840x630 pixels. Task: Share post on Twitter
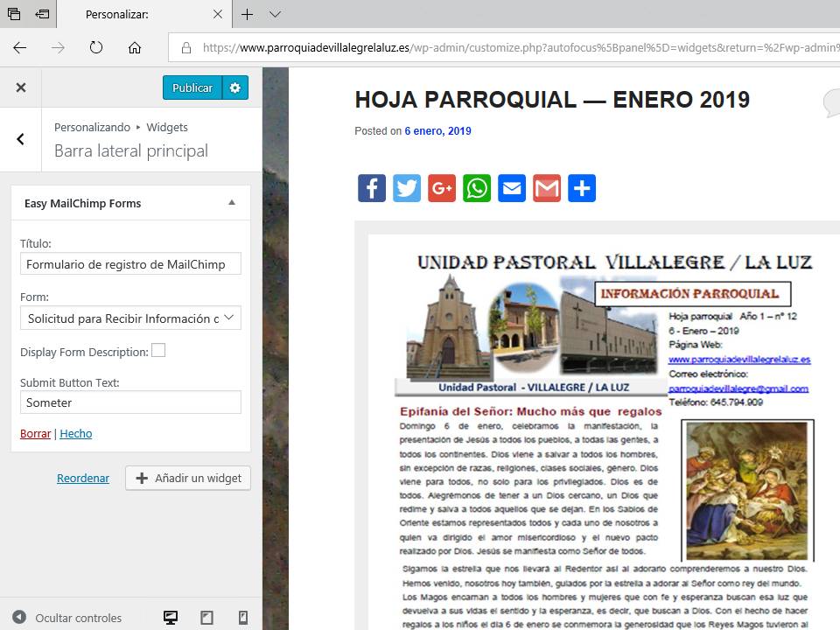pos(407,188)
